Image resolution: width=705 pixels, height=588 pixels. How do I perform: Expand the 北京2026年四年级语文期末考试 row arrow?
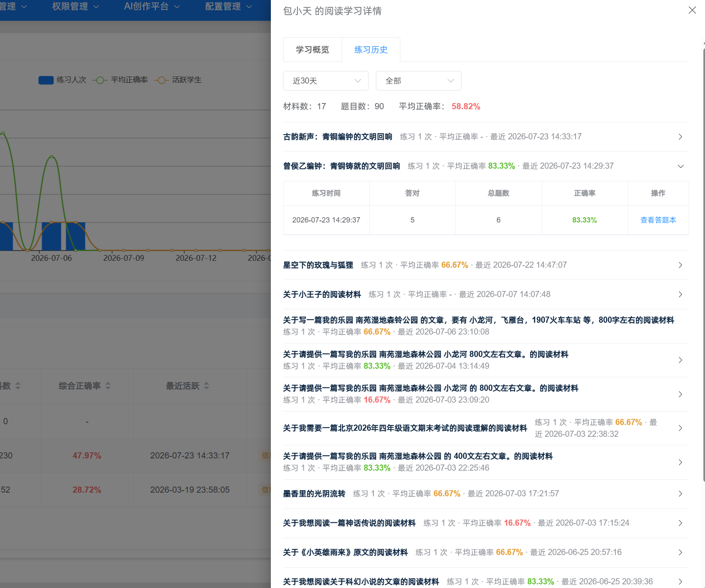[680, 428]
